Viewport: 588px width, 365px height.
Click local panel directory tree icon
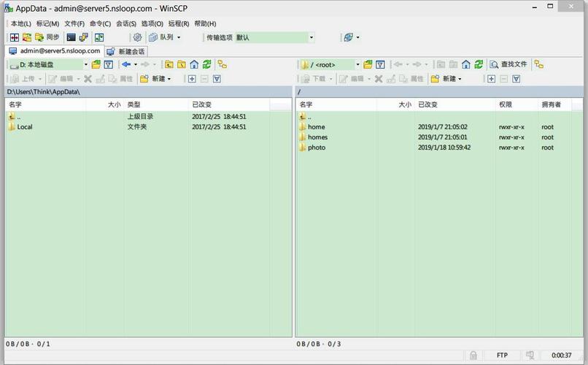[x=223, y=64]
